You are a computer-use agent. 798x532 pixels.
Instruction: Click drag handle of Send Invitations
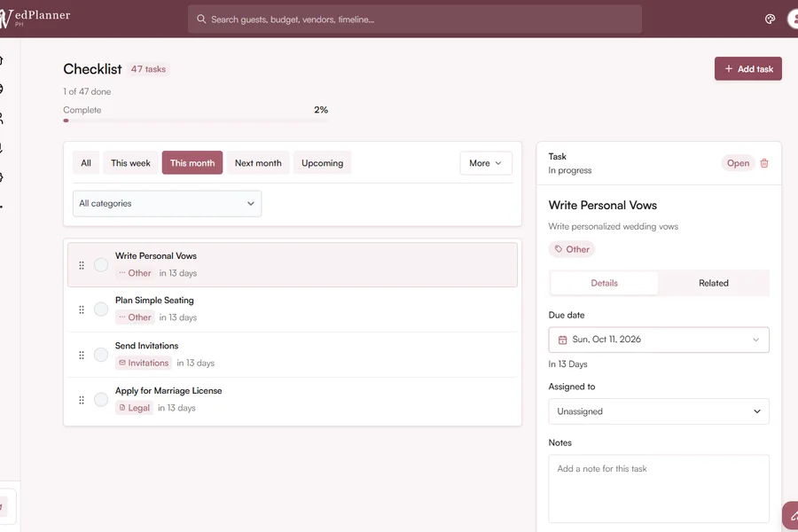pos(82,355)
